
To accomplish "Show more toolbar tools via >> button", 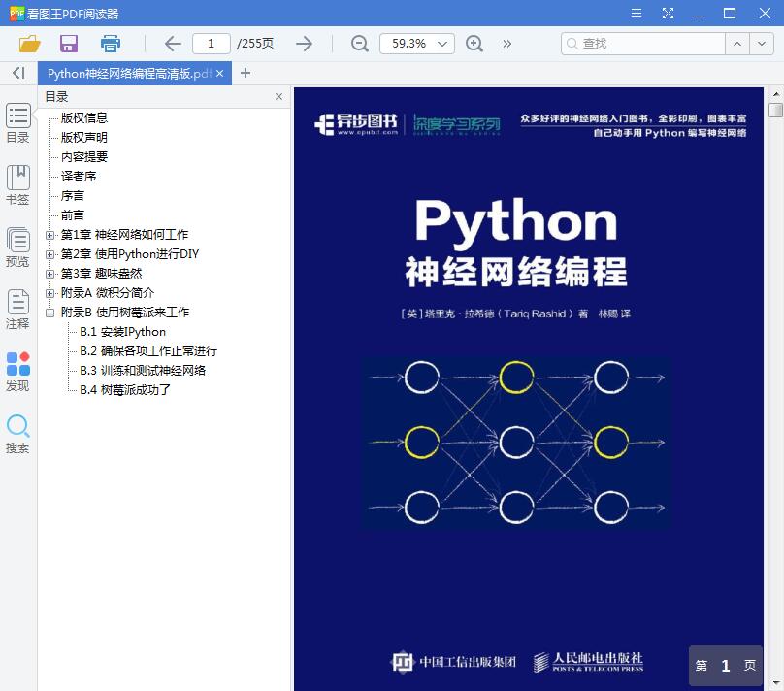I will [x=506, y=44].
